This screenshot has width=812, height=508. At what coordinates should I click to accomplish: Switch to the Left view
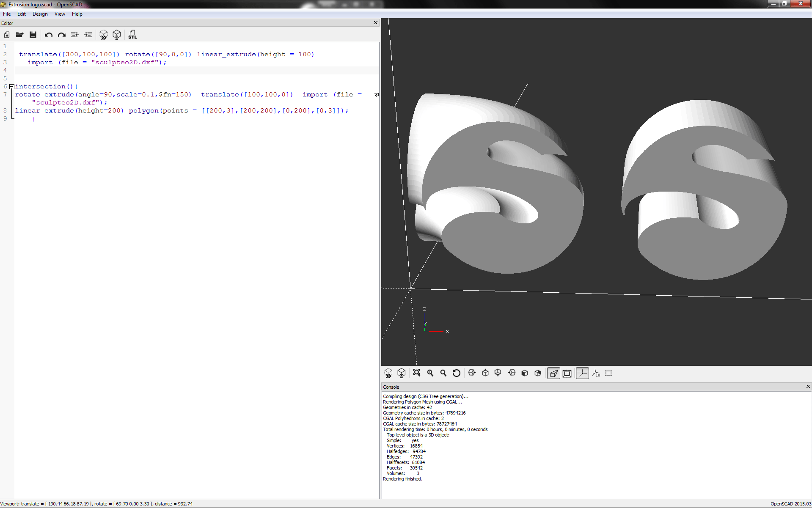[512, 373]
